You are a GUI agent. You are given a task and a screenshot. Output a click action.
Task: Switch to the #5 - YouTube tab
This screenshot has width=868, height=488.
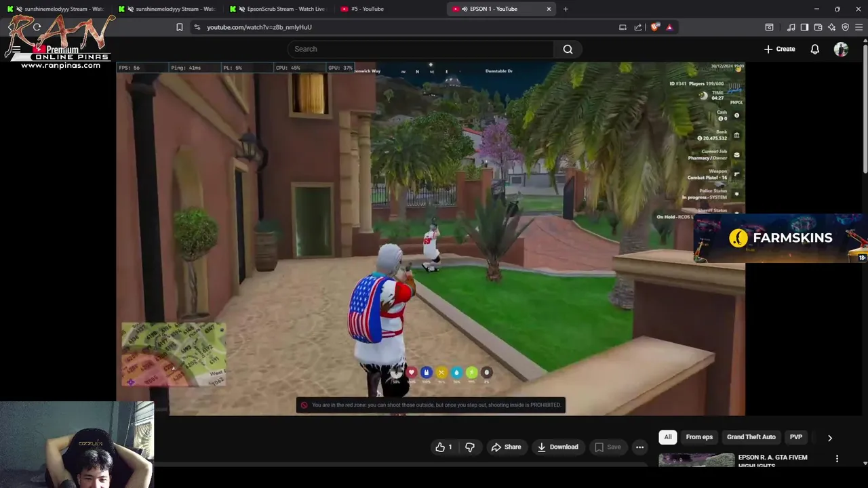tap(390, 9)
